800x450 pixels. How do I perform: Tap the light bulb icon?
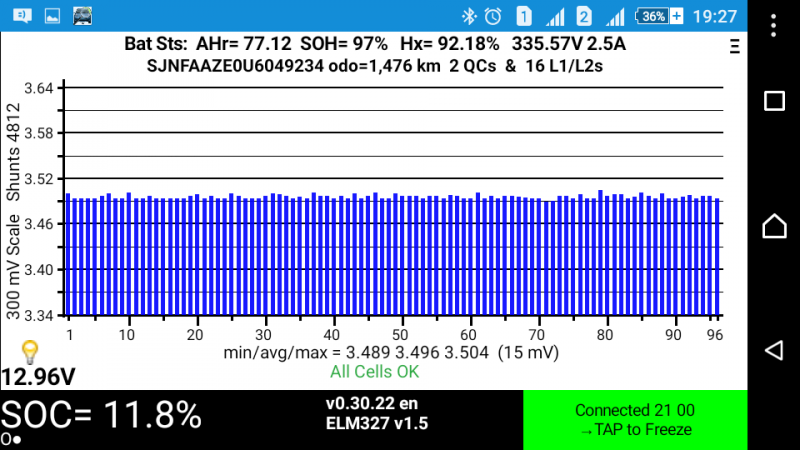[30, 351]
